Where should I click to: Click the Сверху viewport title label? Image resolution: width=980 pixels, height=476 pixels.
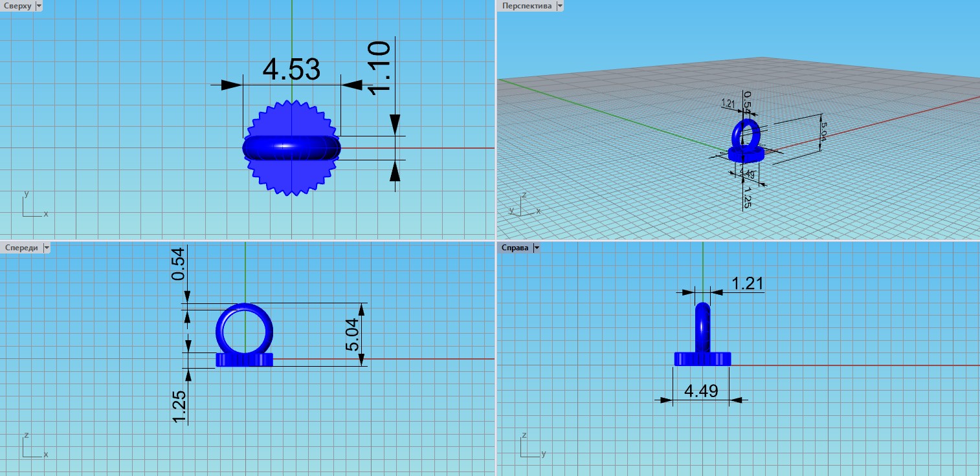17,6
